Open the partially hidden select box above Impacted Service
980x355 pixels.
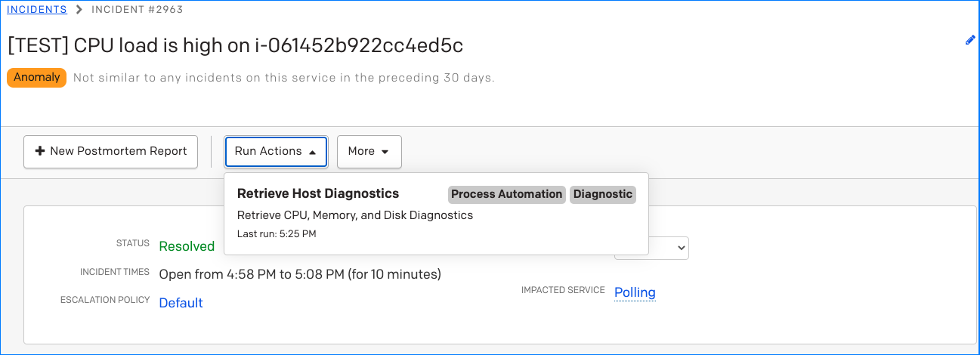click(x=651, y=248)
